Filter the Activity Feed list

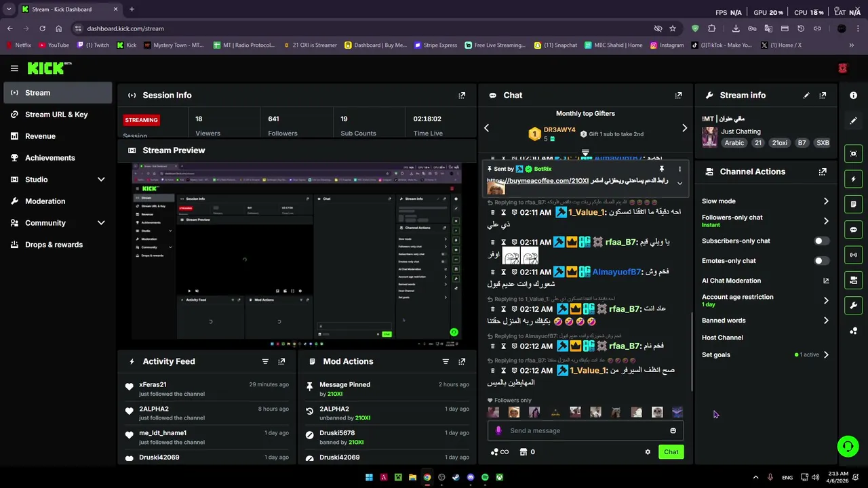coord(265,361)
